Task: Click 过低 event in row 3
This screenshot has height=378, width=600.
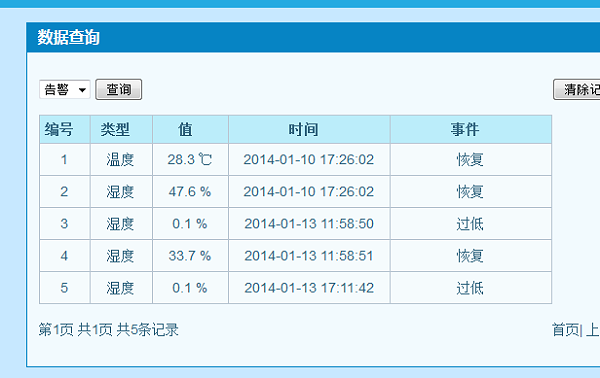Action: [470, 224]
